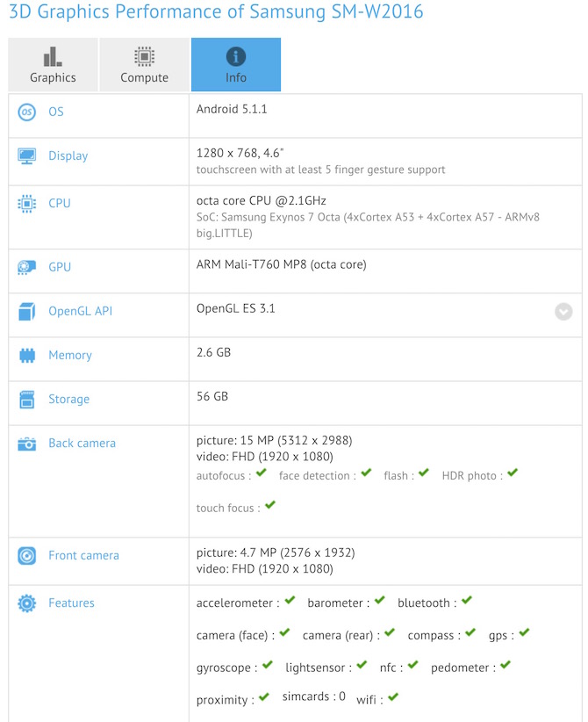The image size is (588, 722).
Task: Click the Display monitor icon
Action: click(26, 156)
